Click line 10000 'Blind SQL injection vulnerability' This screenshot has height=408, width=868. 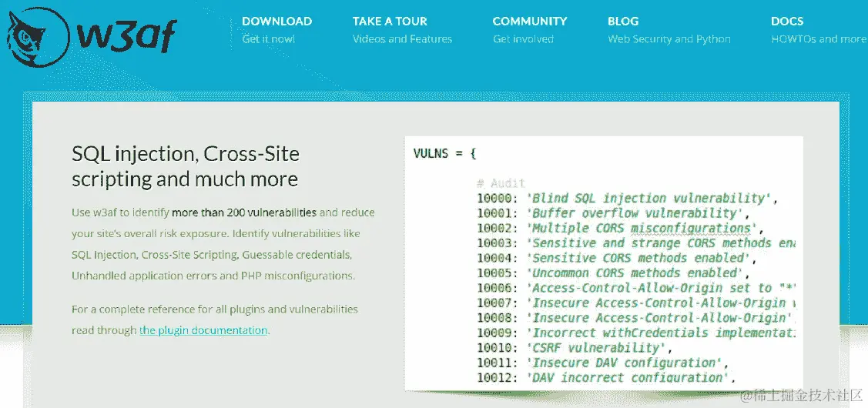coord(628,198)
